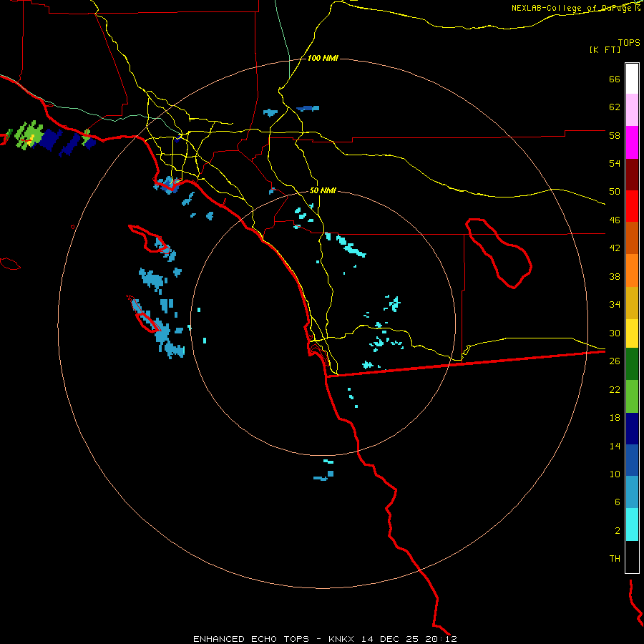644x644 pixels.
Task: Click the '100 NMI' range ring label
Action: pyautogui.click(x=323, y=59)
